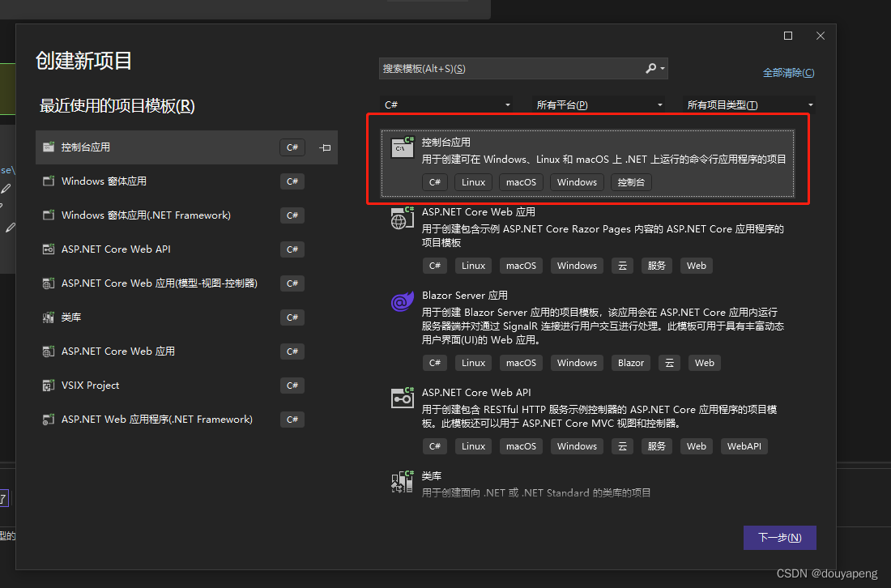Choose ASP.NET Core Web 应用 template title in results

tap(479, 212)
